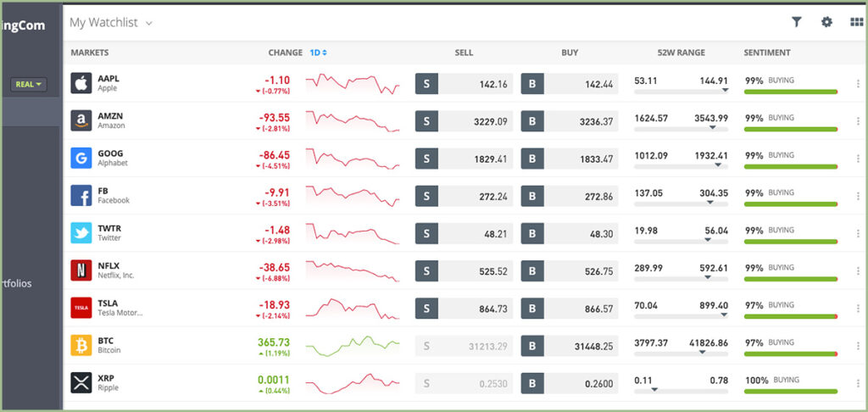
Task: Buy BTC at 31448.25
Action: 570,346
